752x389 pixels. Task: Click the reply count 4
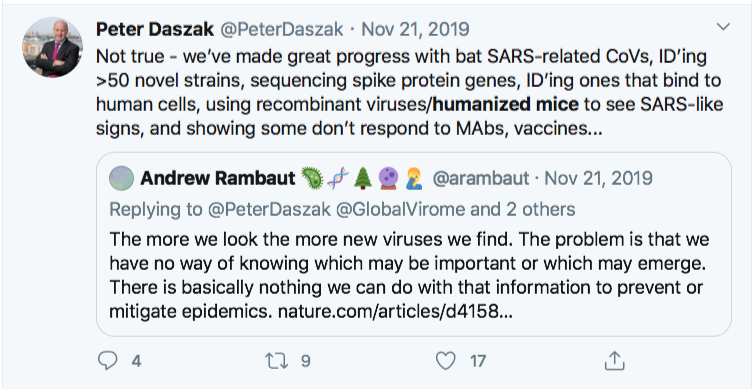point(136,361)
